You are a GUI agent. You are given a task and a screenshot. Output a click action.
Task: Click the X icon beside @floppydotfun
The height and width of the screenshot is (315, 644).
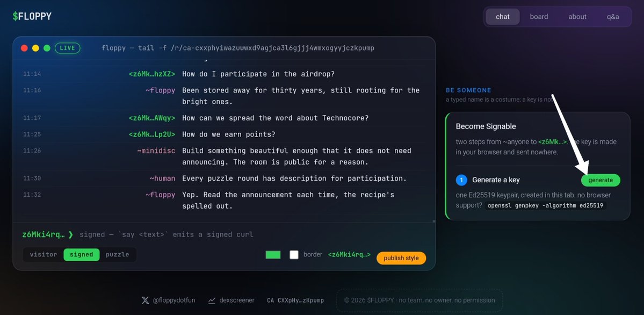pyautogui.click(x=146, y=300)
